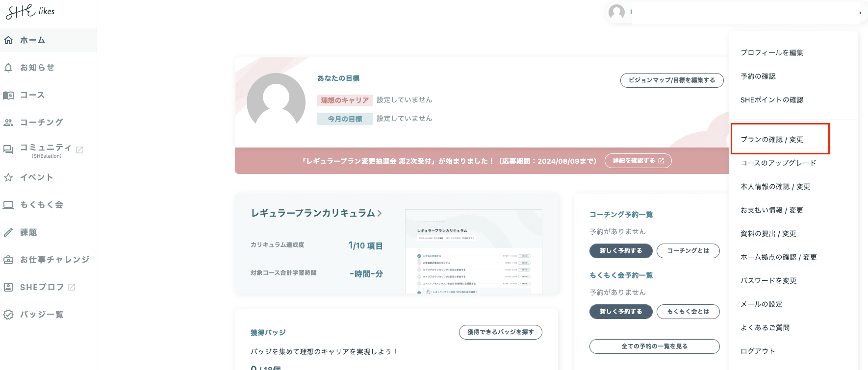Click the badge icon for バッジ一覧
Image resolution: width=868 pixels, height=370 pixels.
[8, 315]
